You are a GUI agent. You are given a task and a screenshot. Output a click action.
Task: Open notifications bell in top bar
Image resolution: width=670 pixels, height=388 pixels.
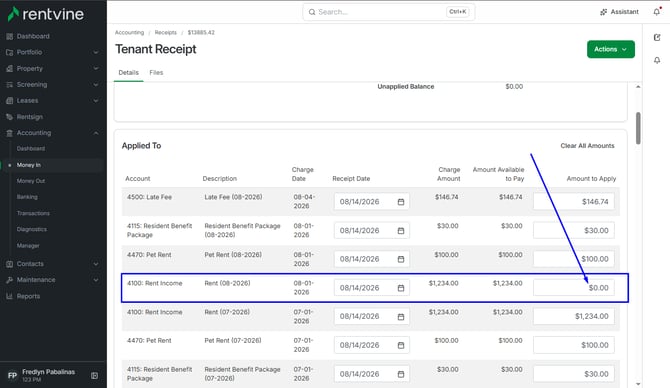point(657,12)
